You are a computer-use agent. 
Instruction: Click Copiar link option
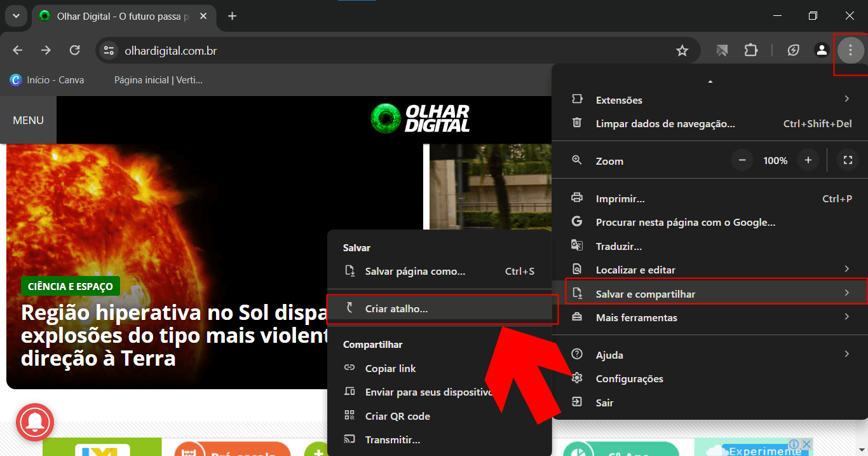tap(439, 368)
